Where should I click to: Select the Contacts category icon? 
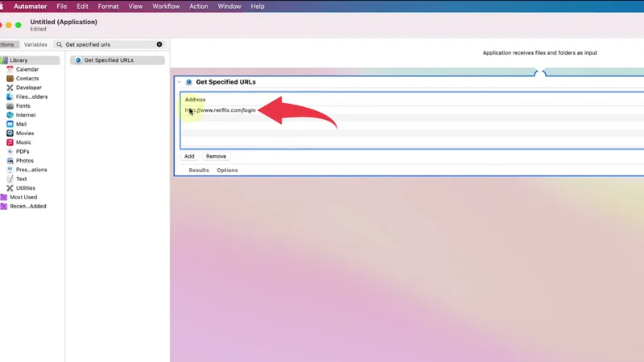(10, 79)
